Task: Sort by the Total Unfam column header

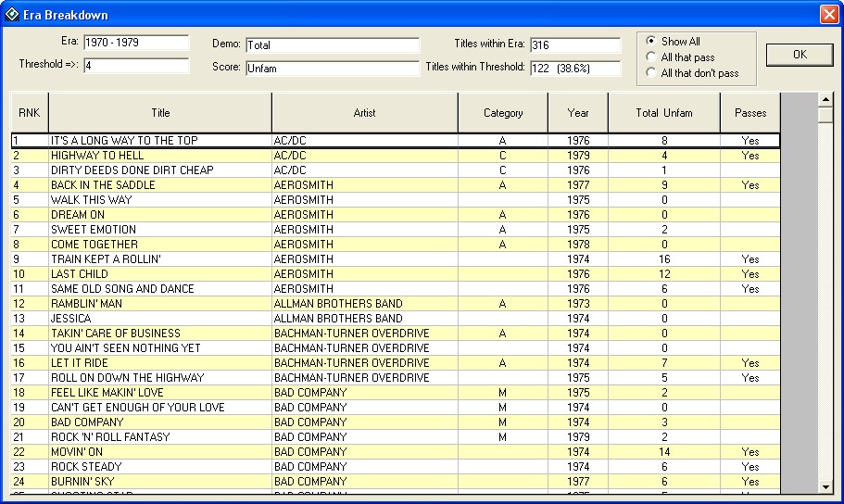Action: tap(663, 112)
